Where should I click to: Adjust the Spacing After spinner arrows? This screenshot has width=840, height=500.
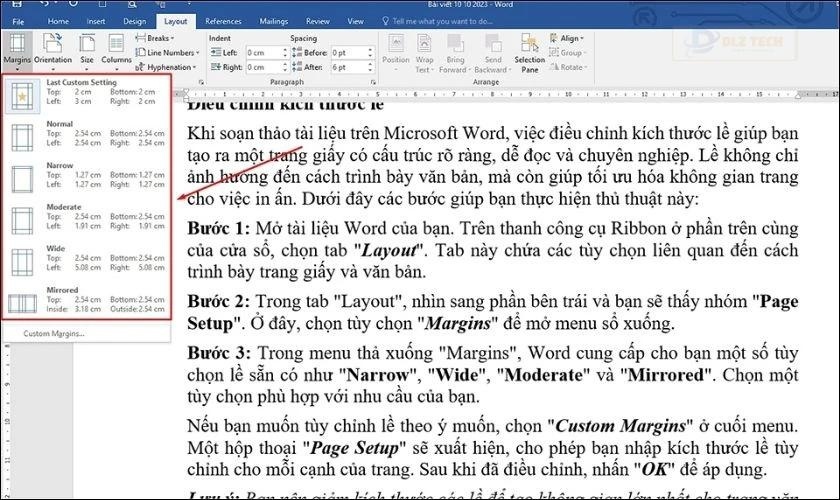tap(370, 67)
